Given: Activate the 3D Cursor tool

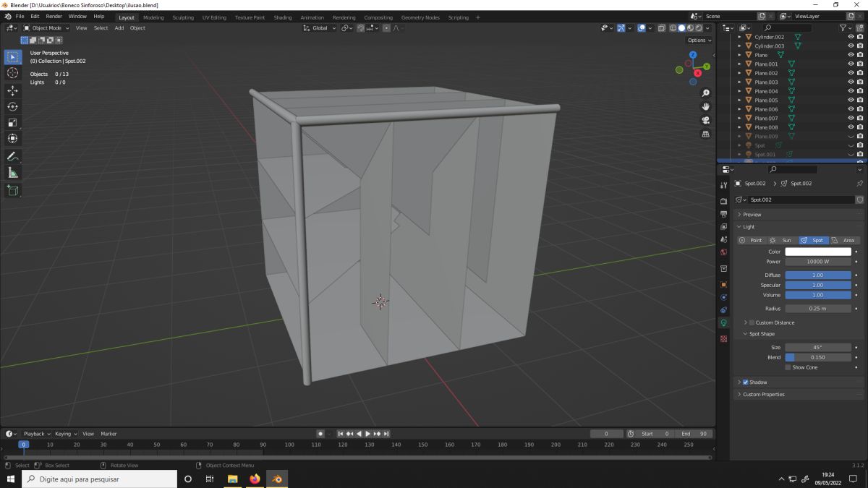Looking at the screenshot, I should coord(12,73).
